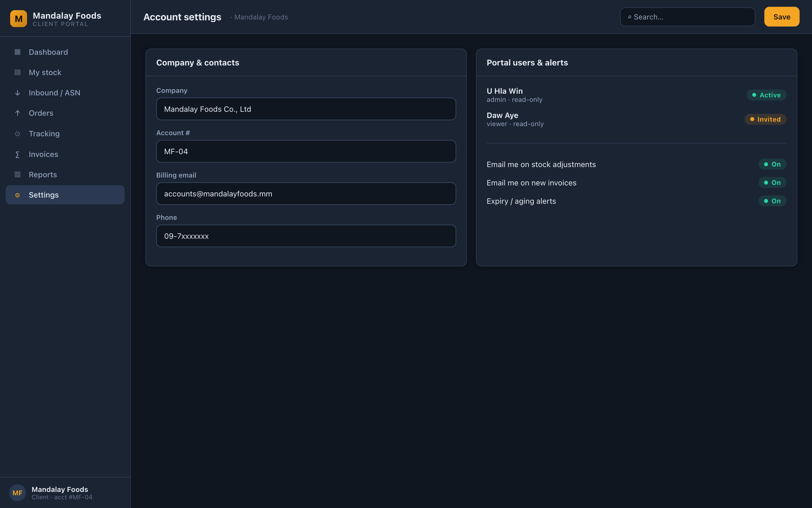Click U Hla Win's Active status badge
The width and height of the screenshot is (812, 508).
766,95
